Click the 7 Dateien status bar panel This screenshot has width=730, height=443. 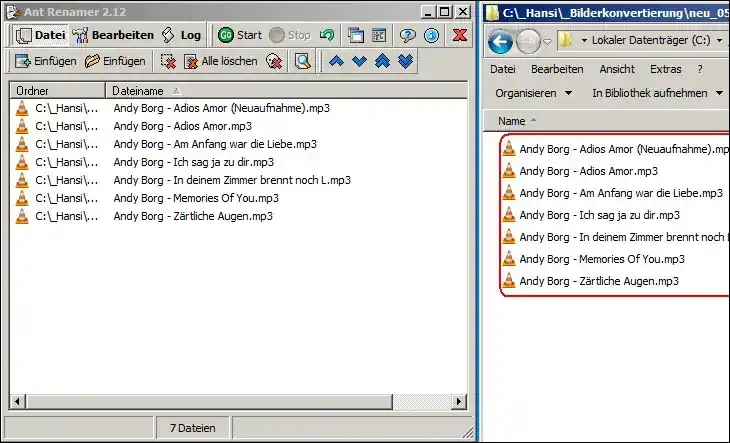pos(192,428)
